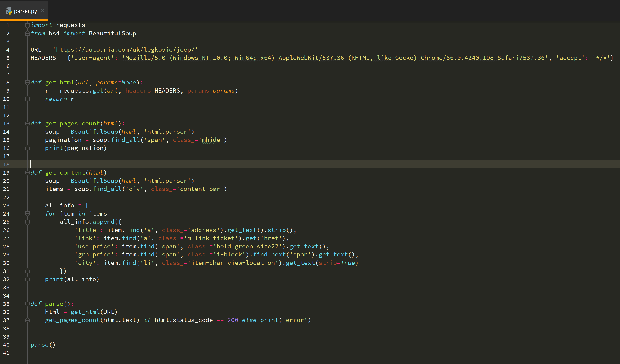620x364 pixels.
Task: Collapse the import block fold marker at line 1
Action: pyautogui.click(x=27, y=25)
